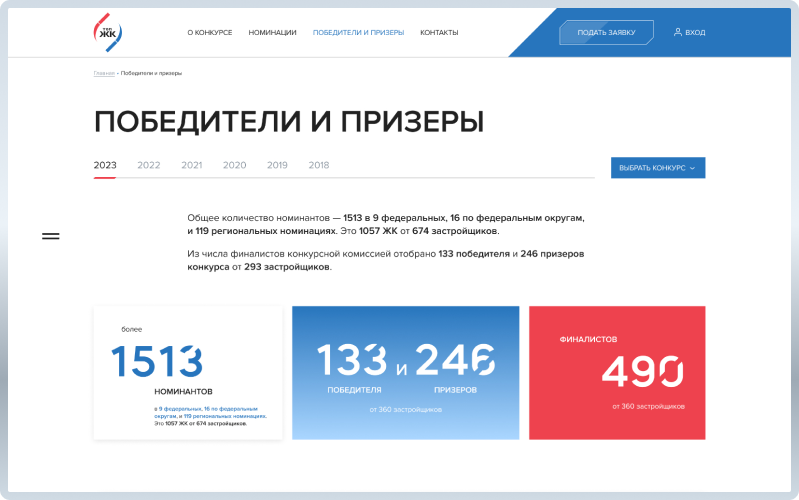Screen dimensions: 799x500
Task: Click the user profile icon beside Вход
Action: 678,32
